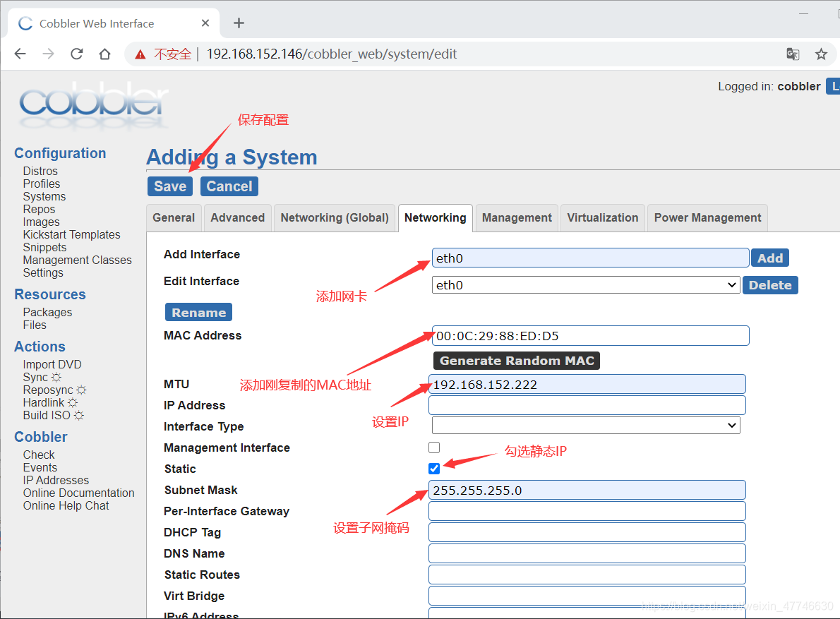Open Settings in the sidebar
This screenshot has height=619, width=840.
click(x=43, y=272)
